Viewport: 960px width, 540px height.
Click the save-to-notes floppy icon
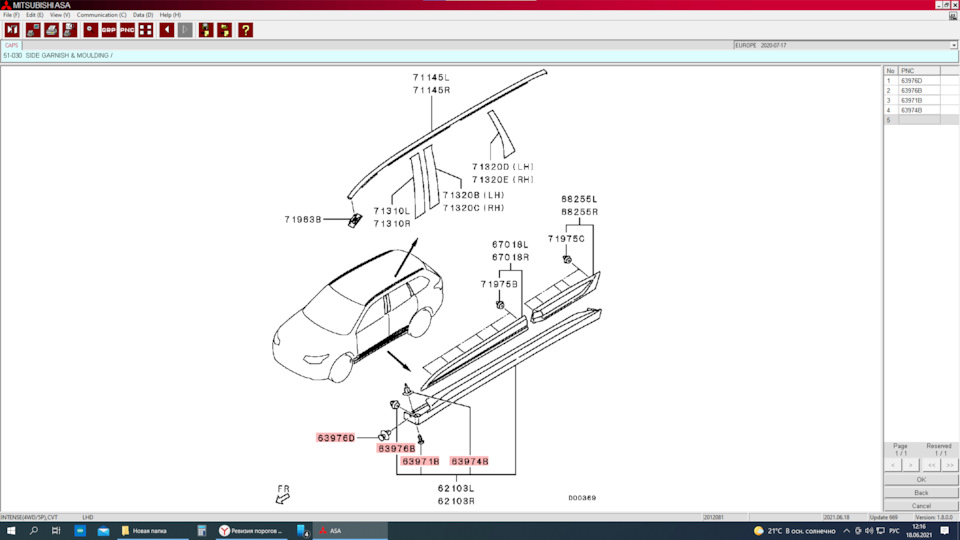coord(206,30)
